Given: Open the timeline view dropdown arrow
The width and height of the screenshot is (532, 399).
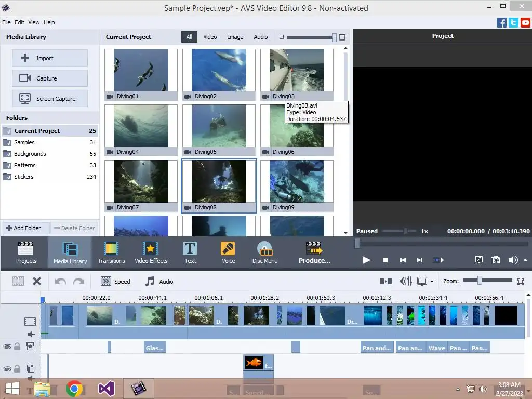Looking at the screenshot, I should pyautogui.click(x=432, y=281).
